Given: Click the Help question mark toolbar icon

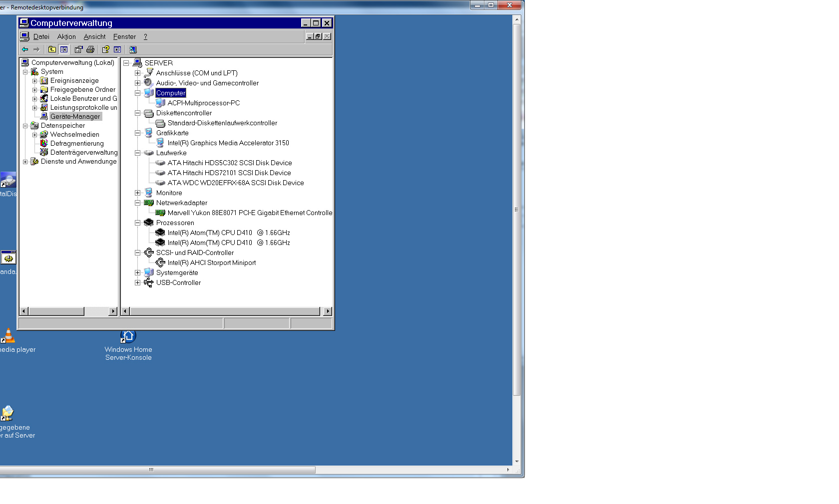Looking at the screenshot, I should (x=105, y=49).
